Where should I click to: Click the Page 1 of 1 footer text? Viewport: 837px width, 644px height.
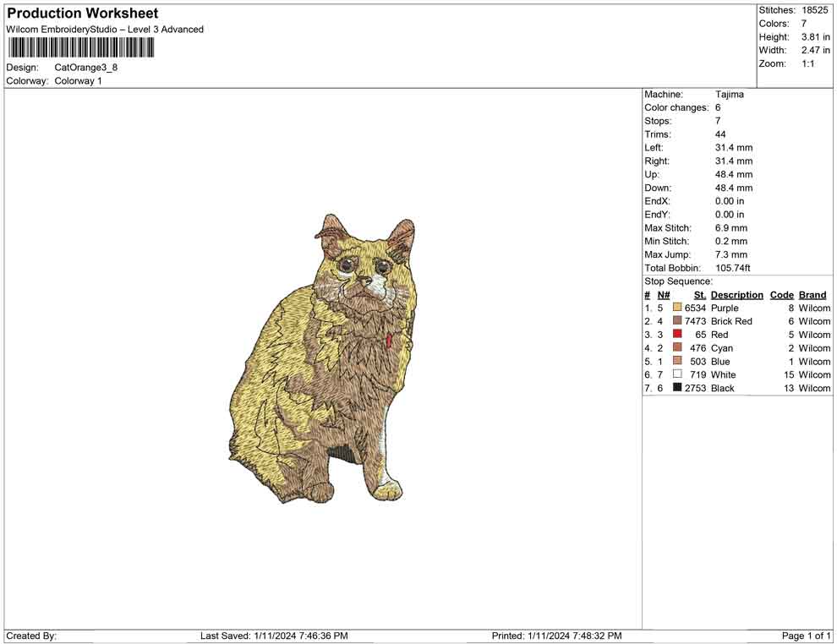pyautogui.click(x=806, y=636)
